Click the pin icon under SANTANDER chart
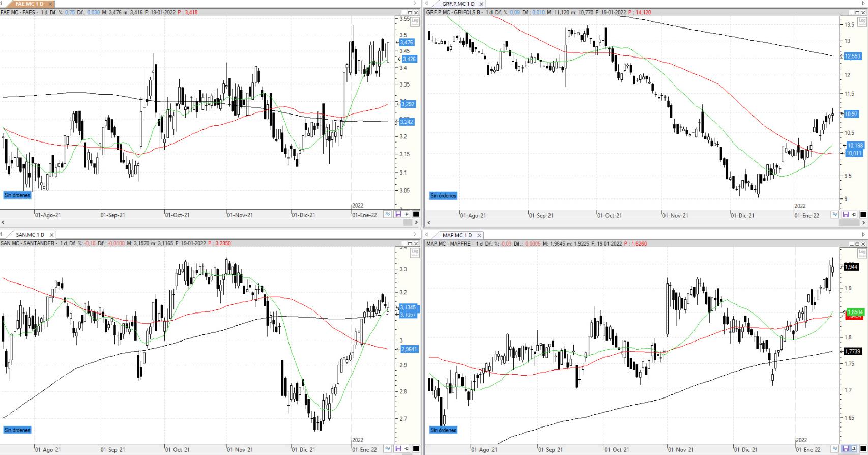 click(x=407, y=449)
